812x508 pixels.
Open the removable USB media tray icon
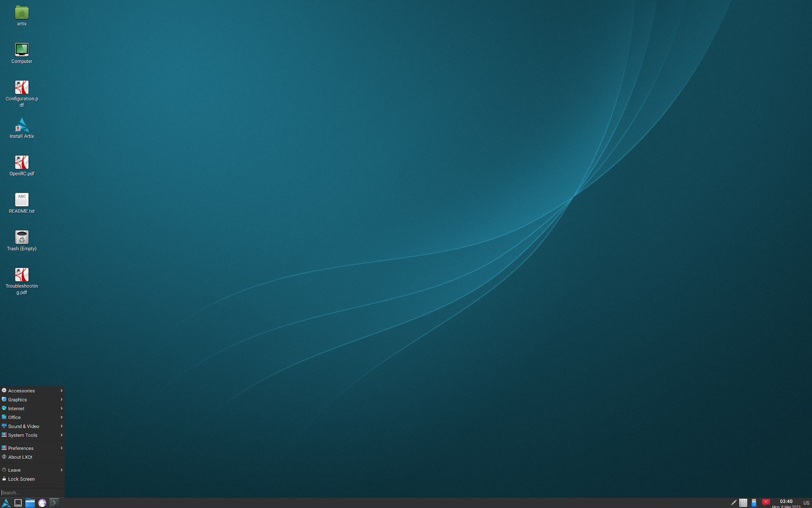point(754,502)
